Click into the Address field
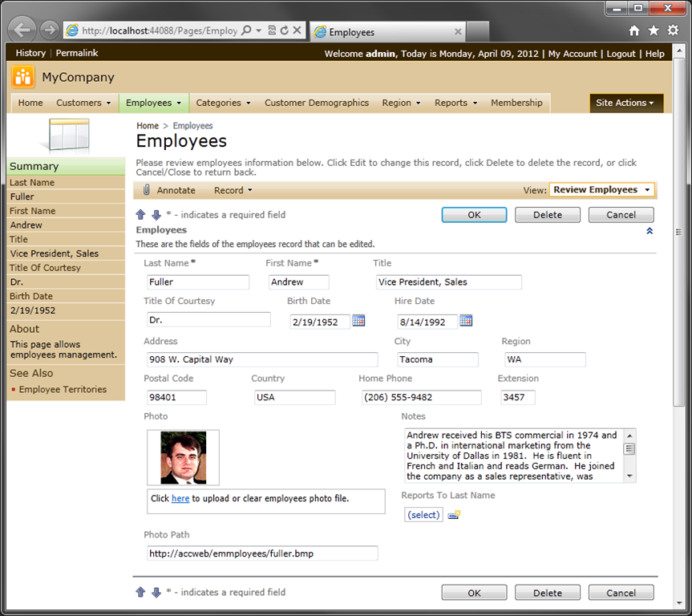692x616 pixels. (x=262, y=359)
